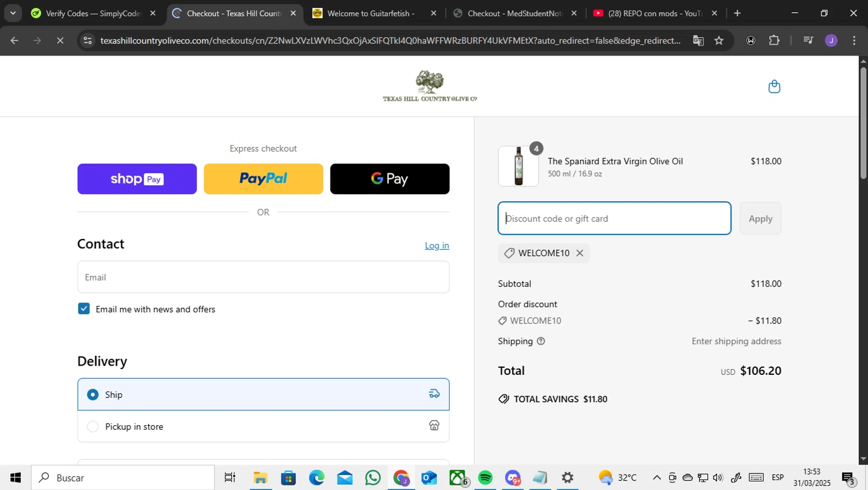Pay with Shop Pay
Screen dimensions: 868x490
point(137,179)
